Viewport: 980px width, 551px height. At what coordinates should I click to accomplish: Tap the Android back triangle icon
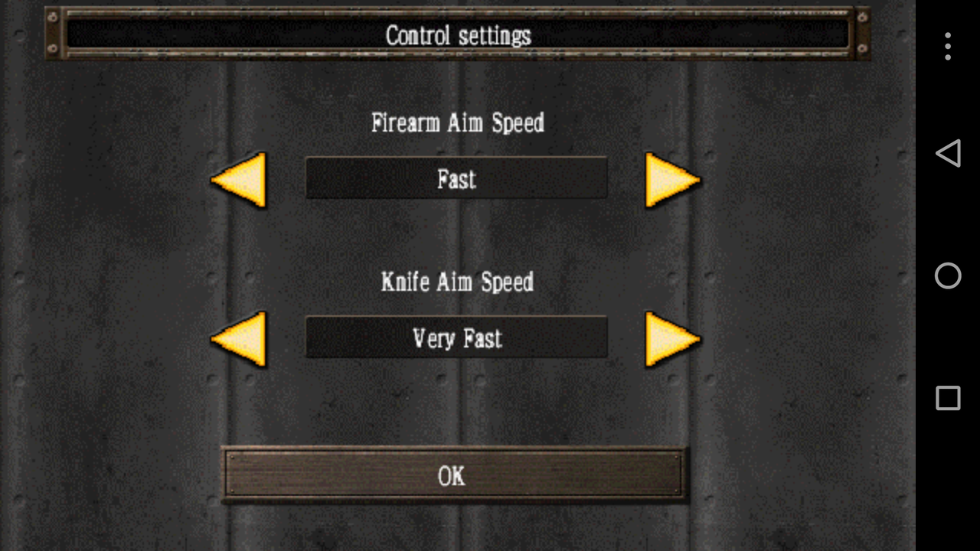click(948, 153)
